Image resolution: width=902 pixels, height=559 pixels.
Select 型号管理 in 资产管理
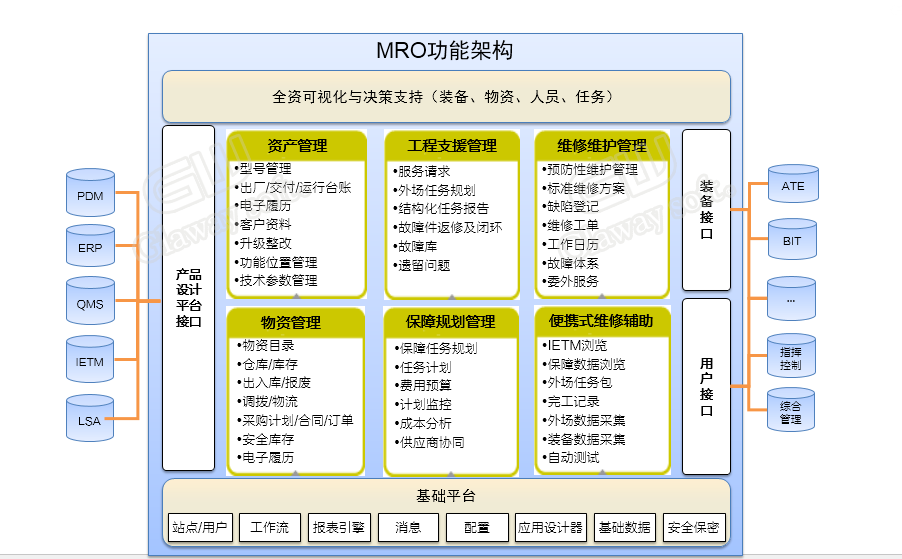point(265,169)
